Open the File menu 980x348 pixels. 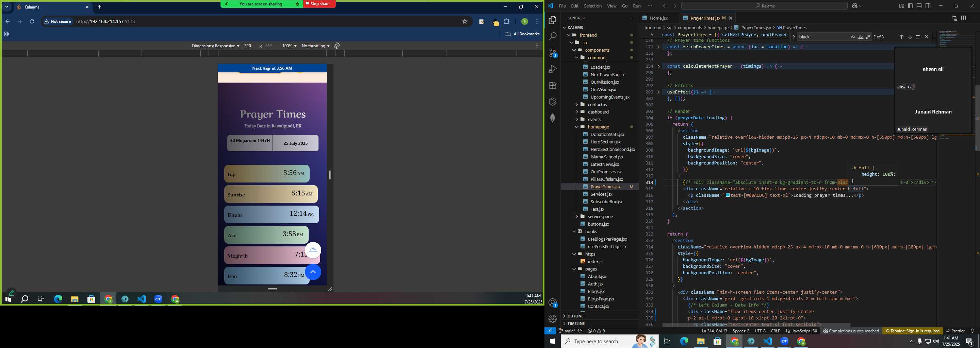point(562,6)
